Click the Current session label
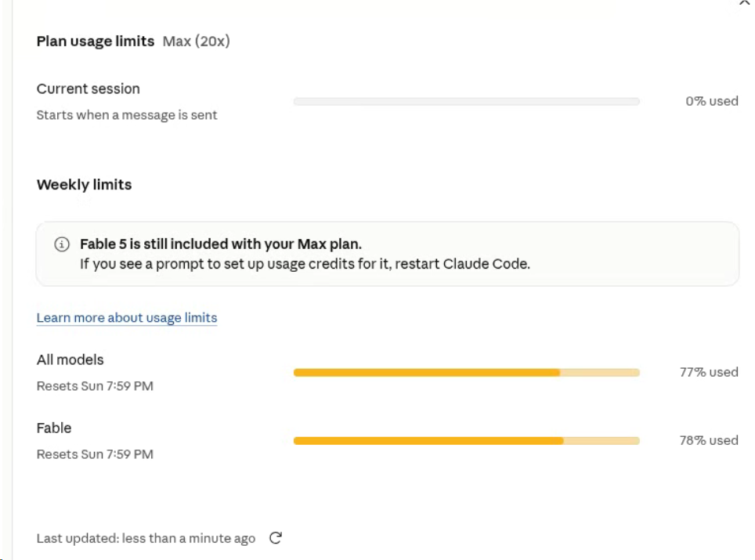The height and width of the screenshot is (560, 755). pyautogui.click(x=89, y=89)
